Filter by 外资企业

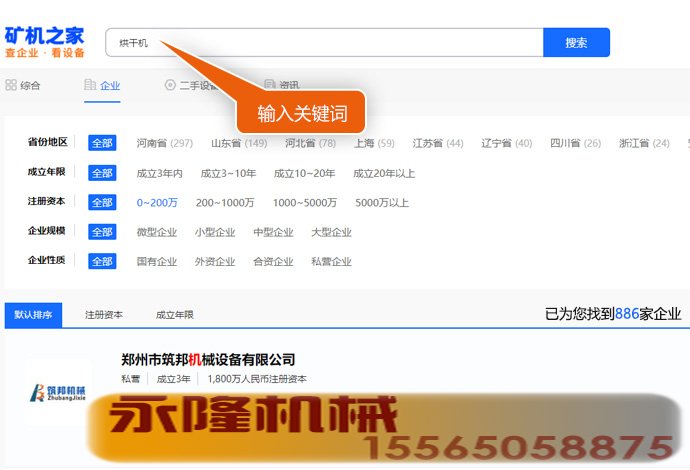(x=215, y=261)
